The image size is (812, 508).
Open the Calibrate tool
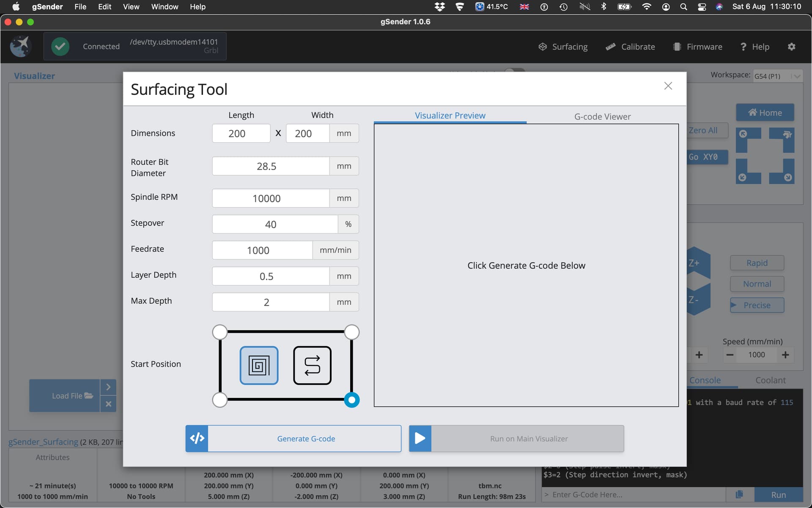tap(630, 47)
